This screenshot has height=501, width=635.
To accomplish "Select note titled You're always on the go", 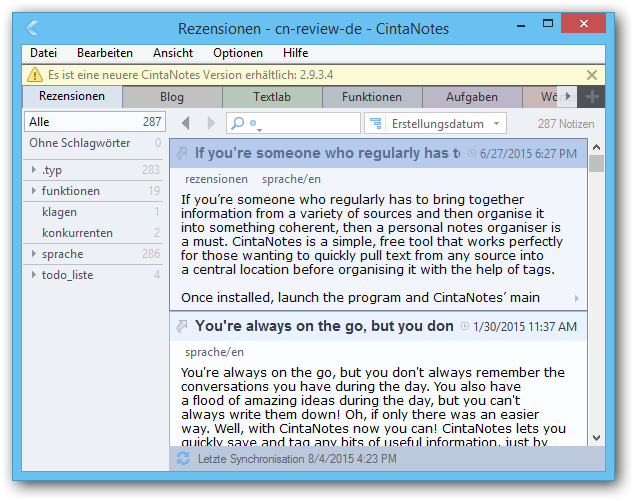I will (324, 326).
